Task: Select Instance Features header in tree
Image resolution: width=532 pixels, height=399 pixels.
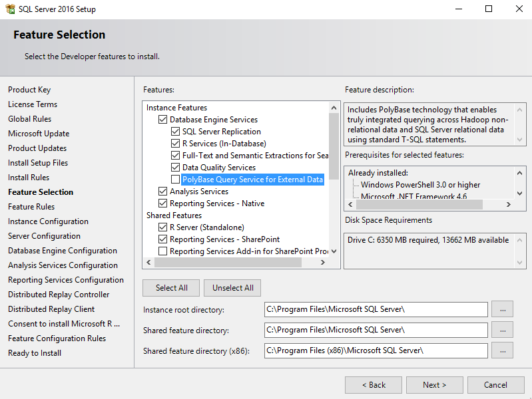Action: tap(176, 108)
